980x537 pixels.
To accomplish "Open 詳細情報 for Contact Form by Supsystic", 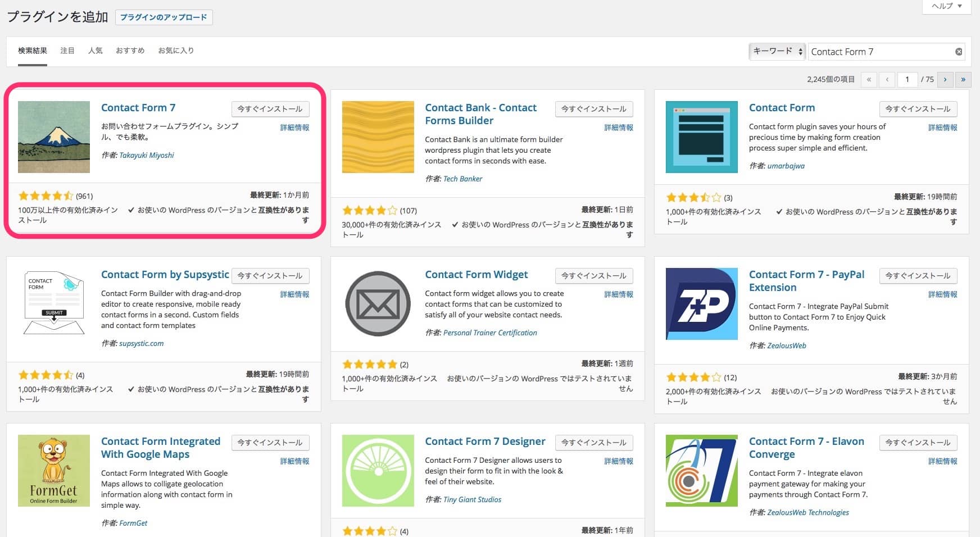I will (x=295, y=294).
